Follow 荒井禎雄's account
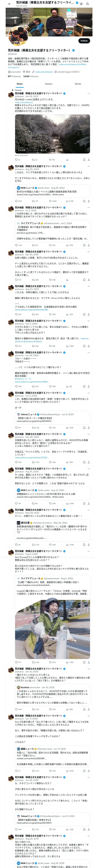 click(84, 41)
